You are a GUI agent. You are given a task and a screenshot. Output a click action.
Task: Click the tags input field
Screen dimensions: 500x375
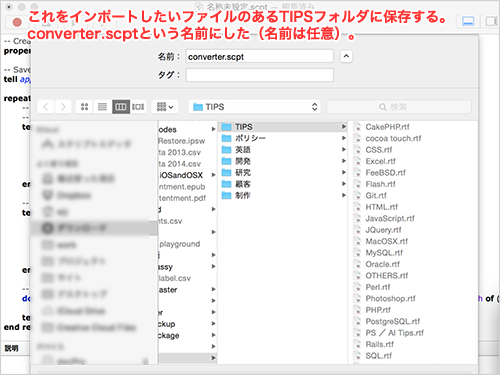pyautogui.click(x=260, y=75)
